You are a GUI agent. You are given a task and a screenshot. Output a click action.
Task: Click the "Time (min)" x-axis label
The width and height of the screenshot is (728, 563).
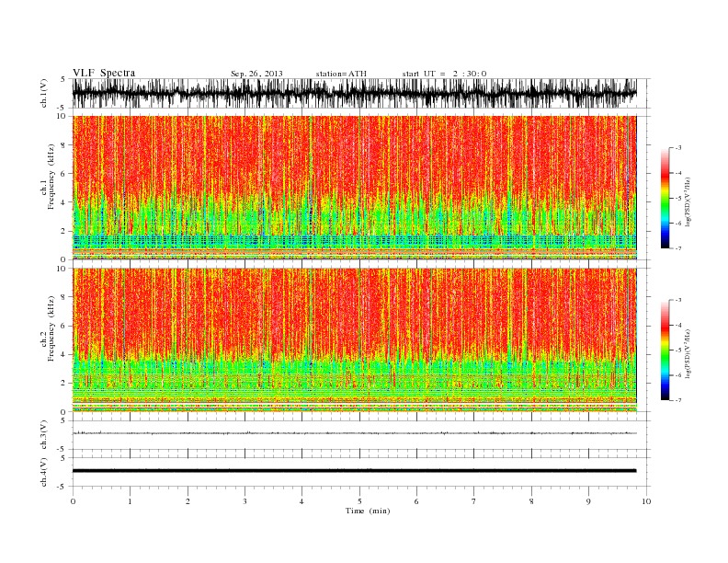click(368, 511)
